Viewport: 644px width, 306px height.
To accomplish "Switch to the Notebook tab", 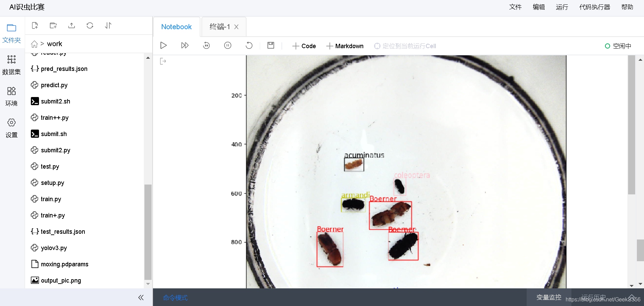I will (176, 27).
